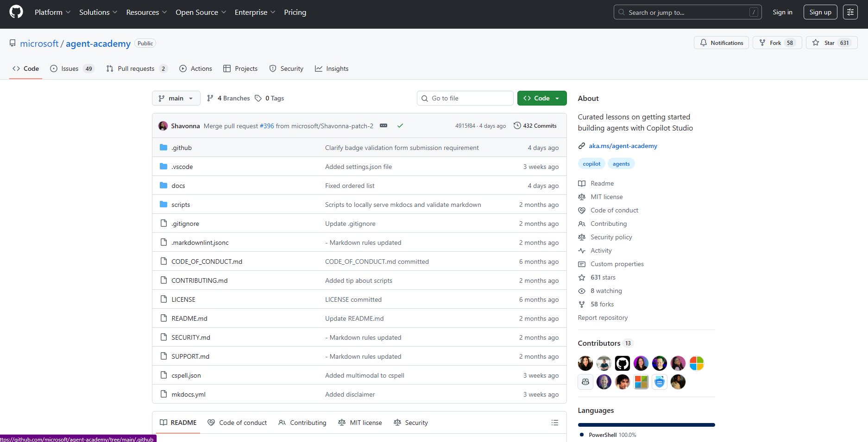868x442 pixels.
Task: Click the green commit status checkmark
Action: pyautogui.click(x=400, y=126)
